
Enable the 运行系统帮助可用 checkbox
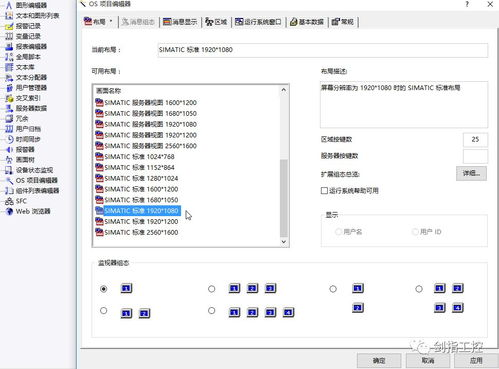(x=324, y=190)
